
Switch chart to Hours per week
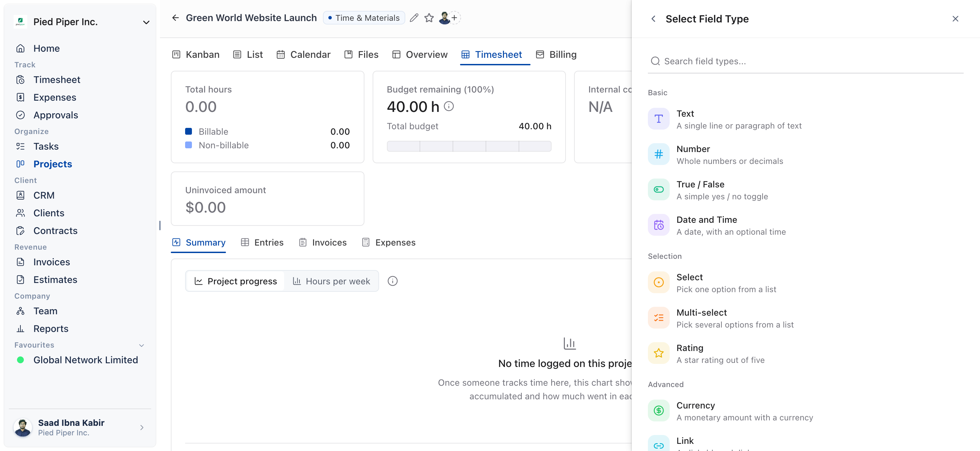coord(331,281)
